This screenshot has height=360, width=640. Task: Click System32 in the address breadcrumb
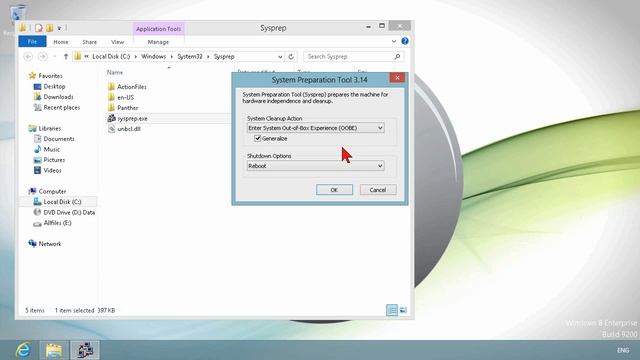[x=190, y=57]
